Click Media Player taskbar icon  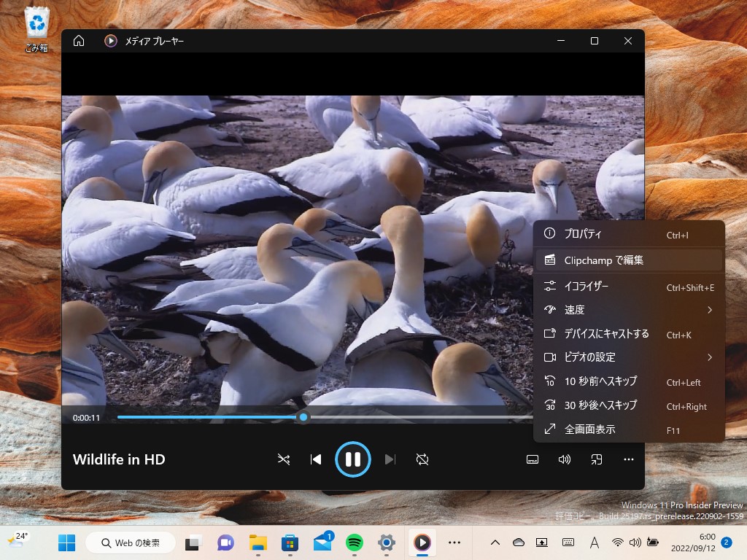coord(422,542)
